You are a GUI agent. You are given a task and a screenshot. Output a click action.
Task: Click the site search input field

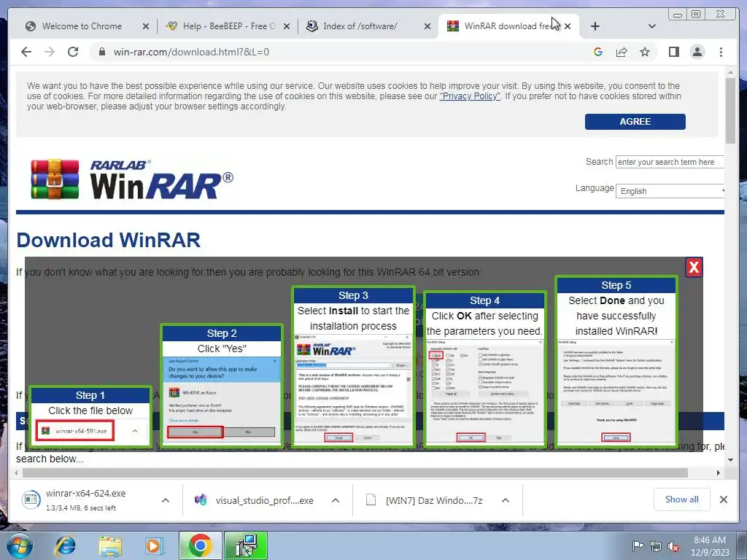pos(670,162)
